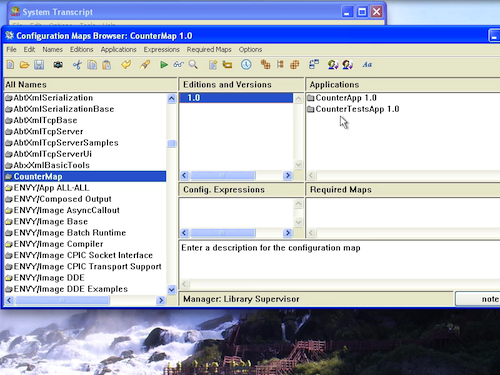Select AbtXmlTcpBase in the names list

click(x=85, y=120)
